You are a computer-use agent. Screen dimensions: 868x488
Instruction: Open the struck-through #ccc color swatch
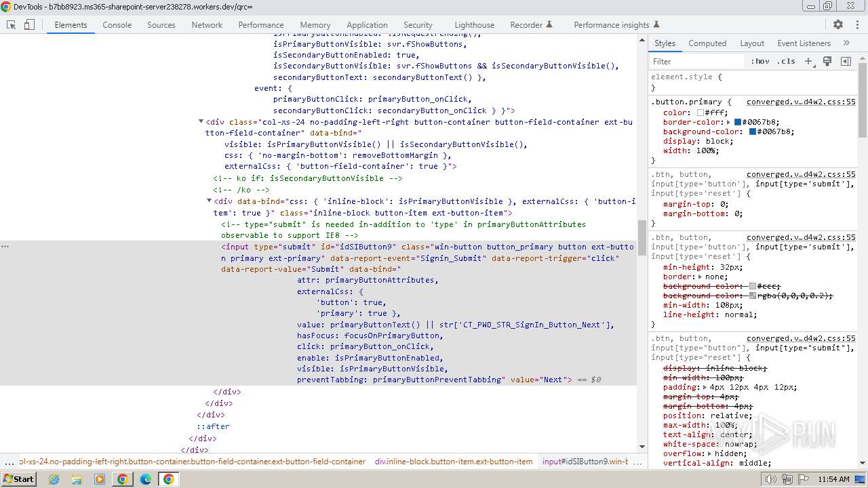click(752, 286)
